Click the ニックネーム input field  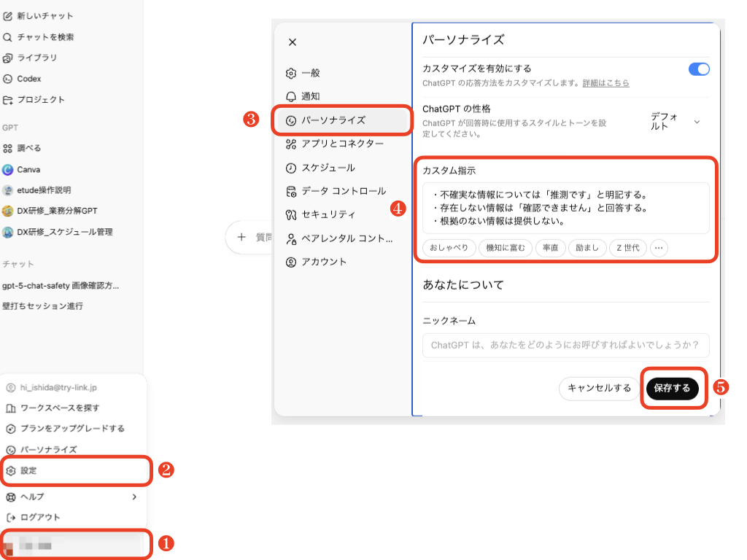coord(565,346)
